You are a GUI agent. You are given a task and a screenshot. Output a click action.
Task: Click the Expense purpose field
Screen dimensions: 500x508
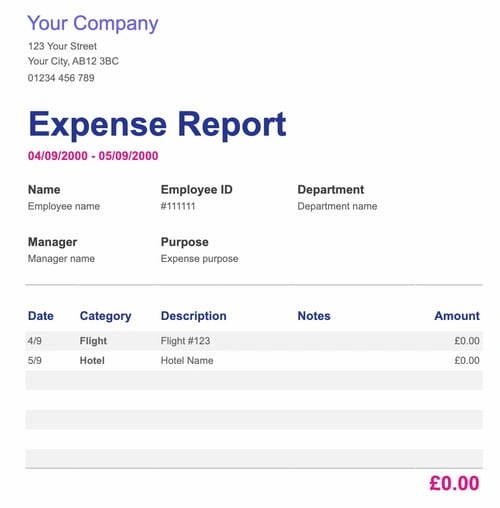pyautogui.click(x=199, y=259)
